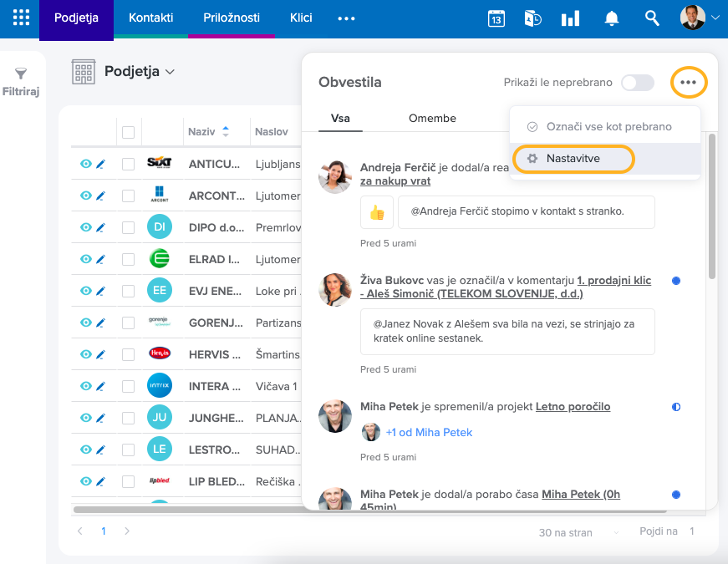
Task: Click the Pojdi na page number field
Action: point(692,532)
